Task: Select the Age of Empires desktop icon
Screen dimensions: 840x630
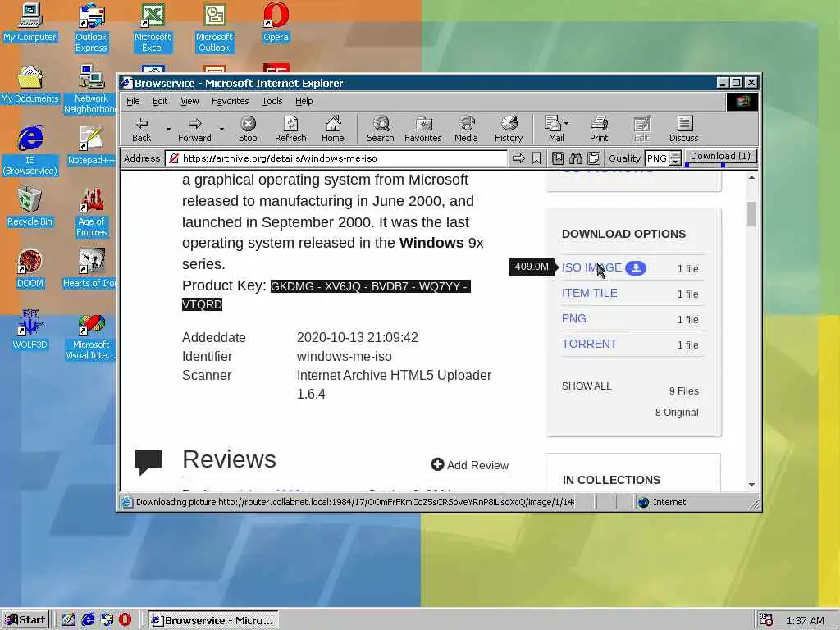Action: click(91, 212)
